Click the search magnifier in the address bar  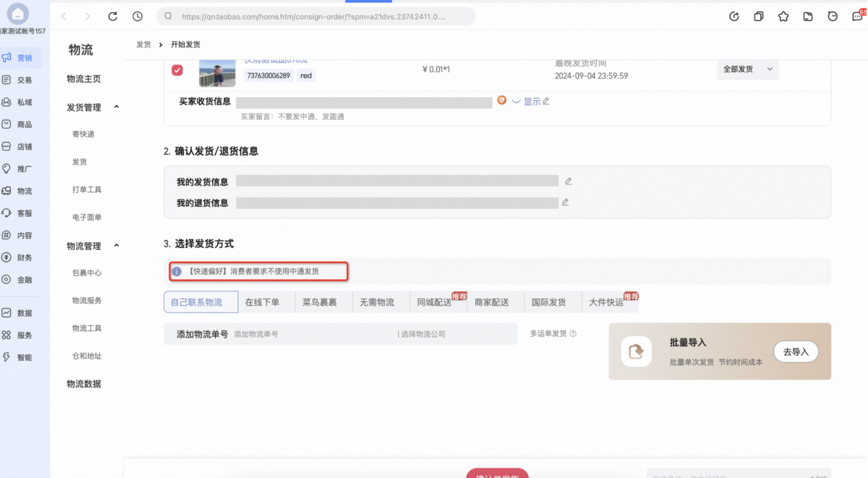click(168, 16)
